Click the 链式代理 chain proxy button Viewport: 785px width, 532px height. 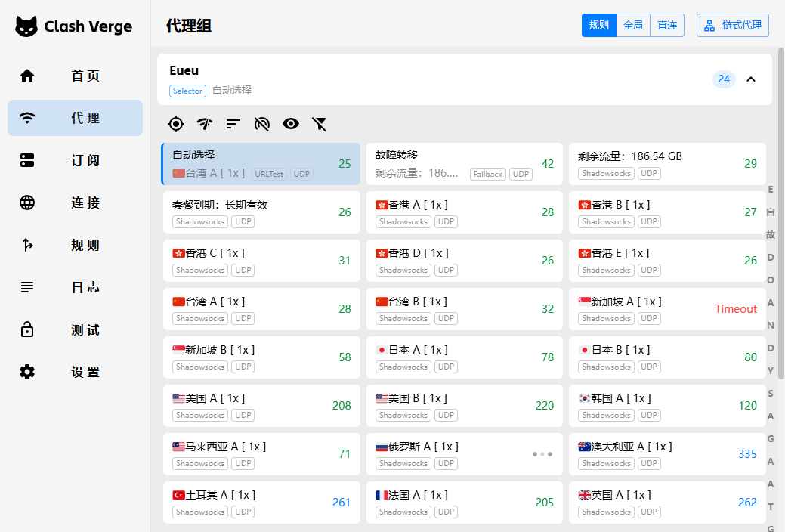tap(732, 25)
